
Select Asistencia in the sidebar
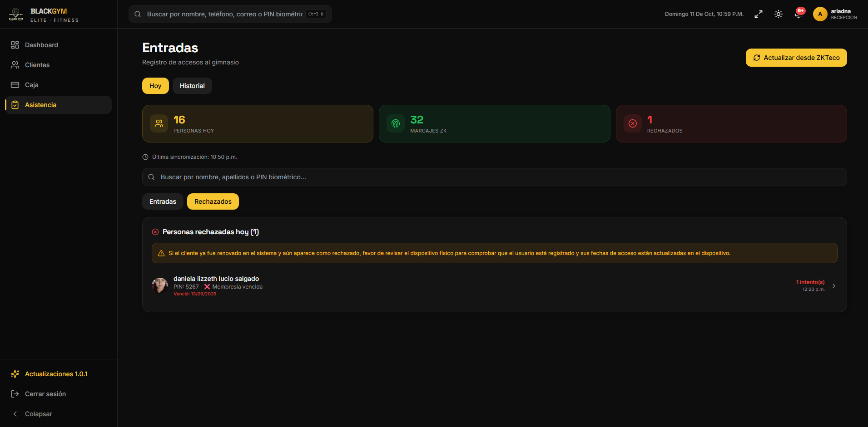point(59,105)
